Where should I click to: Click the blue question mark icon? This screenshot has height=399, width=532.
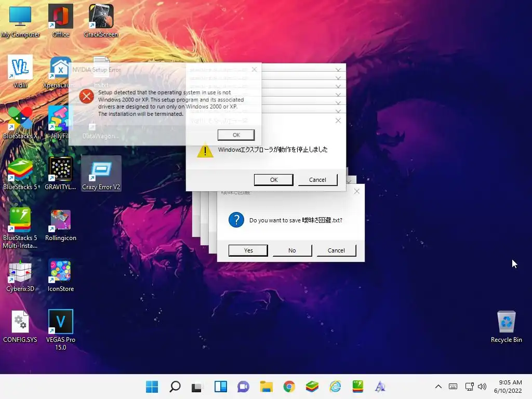pyautogui.click(x=236, y=220)
